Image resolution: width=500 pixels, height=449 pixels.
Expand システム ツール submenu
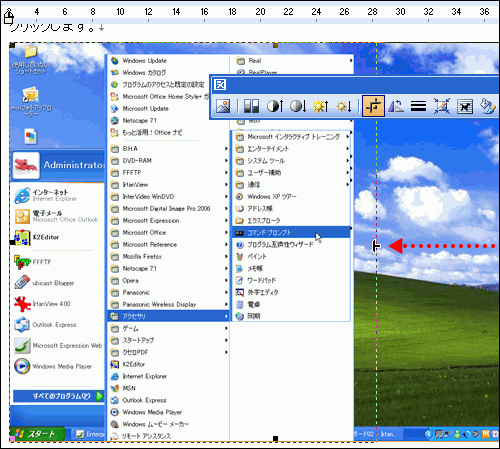292,161
